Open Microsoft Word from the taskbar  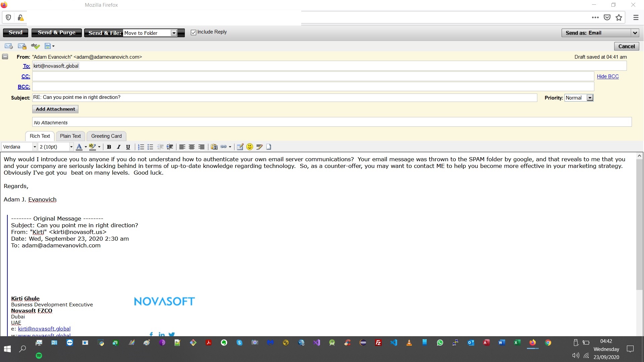click(x=501, y=343)
